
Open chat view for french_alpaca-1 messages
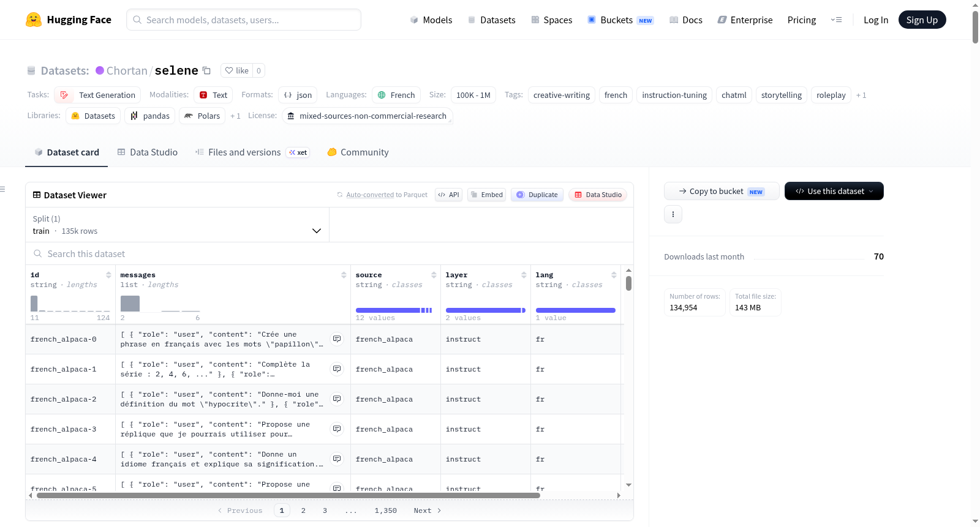337,369
